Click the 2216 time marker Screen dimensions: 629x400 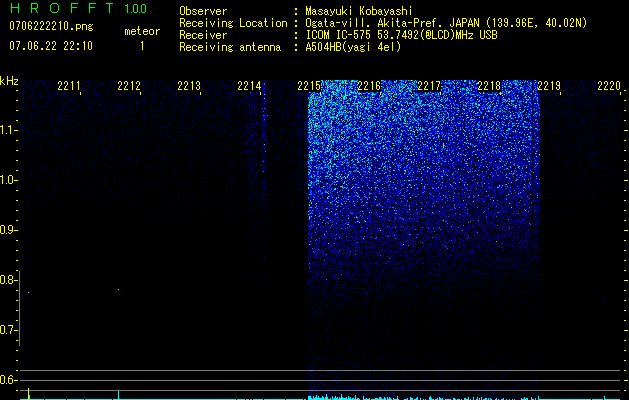click(x=369, y=86)
